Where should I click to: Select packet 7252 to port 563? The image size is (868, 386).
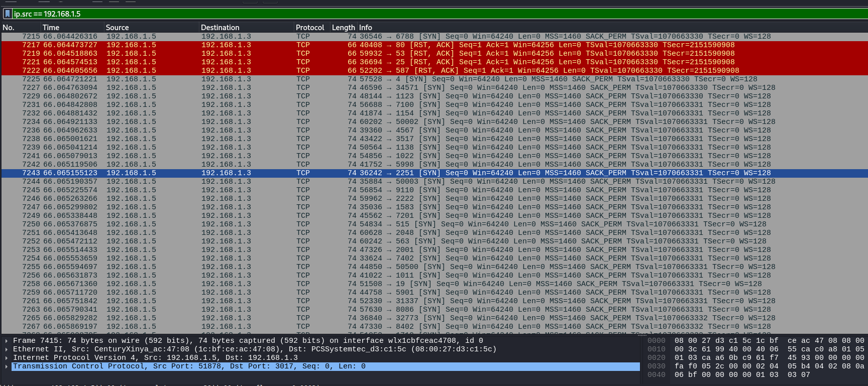[435, 241]
